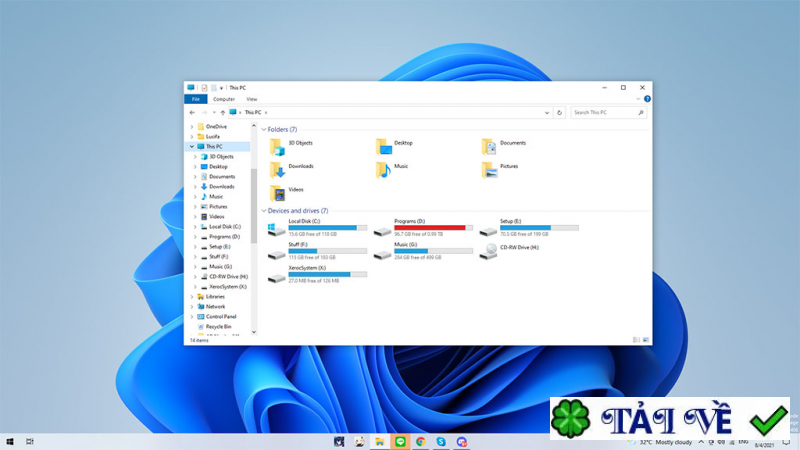This screenshot has width=800, height=450.
Task: Open LINE app from the taskbar
Action: [400, 441]
